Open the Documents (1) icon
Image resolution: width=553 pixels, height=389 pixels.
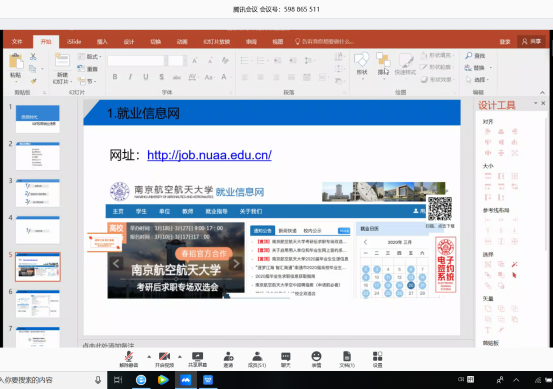click(x=347, y=359)
